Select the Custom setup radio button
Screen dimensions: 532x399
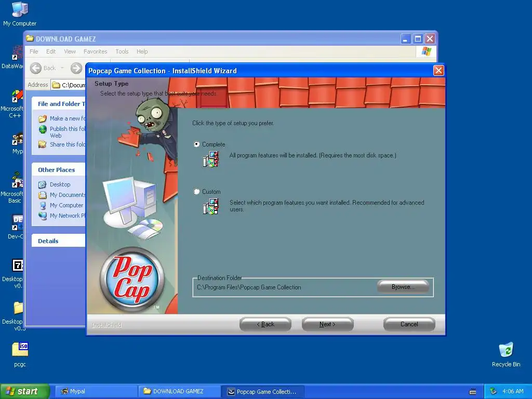coord(196,191)
